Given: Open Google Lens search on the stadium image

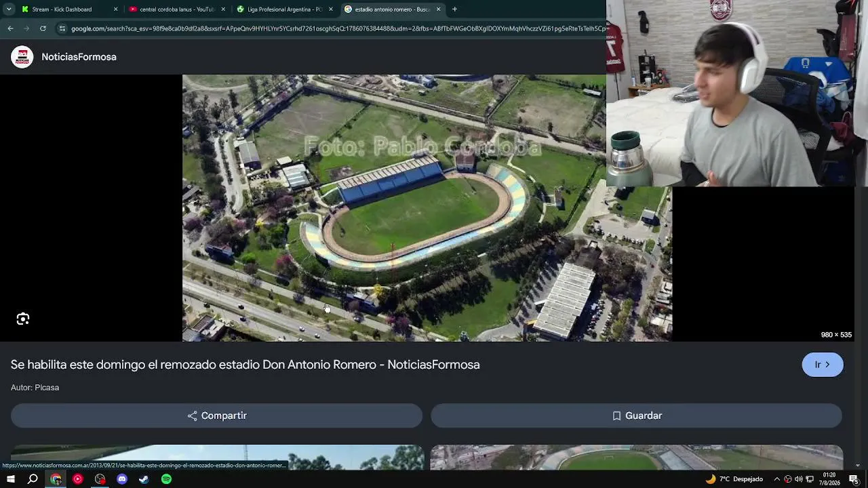Looking at the screenshot, I should point(23,319).
